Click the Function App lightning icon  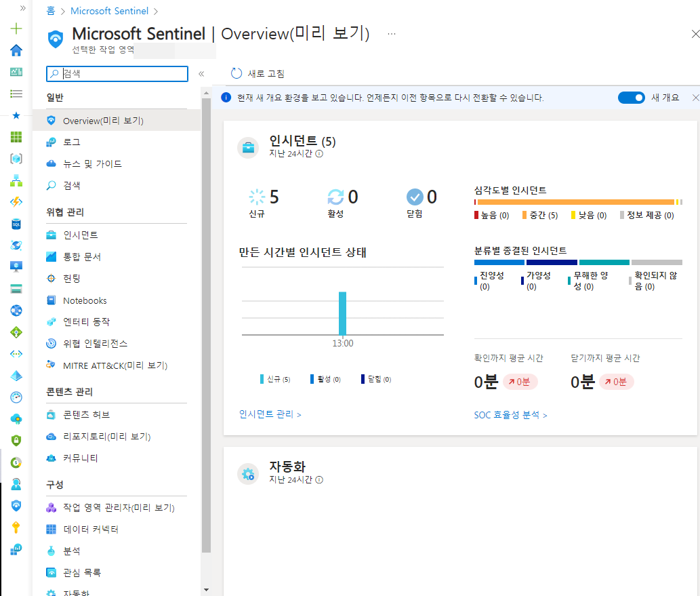click(16, 202)
